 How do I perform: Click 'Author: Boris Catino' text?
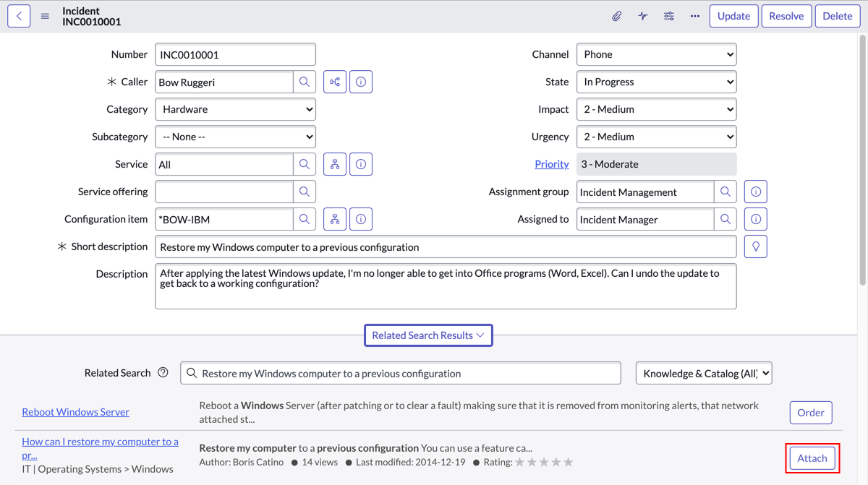click(x=241, y=462)
